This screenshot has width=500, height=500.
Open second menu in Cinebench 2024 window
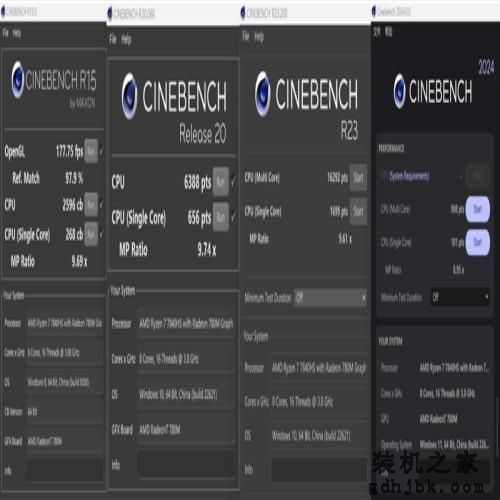pyautogui.click(x=389, y=32)
